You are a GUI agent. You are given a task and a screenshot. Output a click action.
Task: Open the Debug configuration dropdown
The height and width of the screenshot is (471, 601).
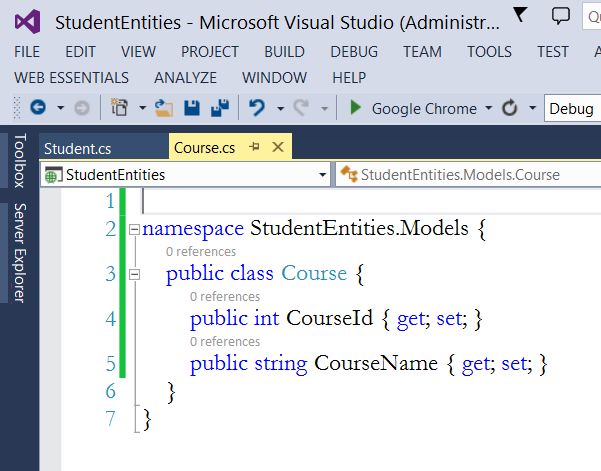pos(572,108)
